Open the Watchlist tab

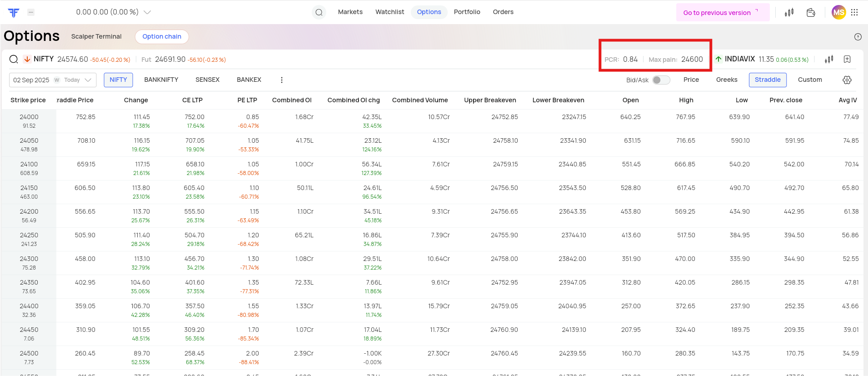click(390, 12)
